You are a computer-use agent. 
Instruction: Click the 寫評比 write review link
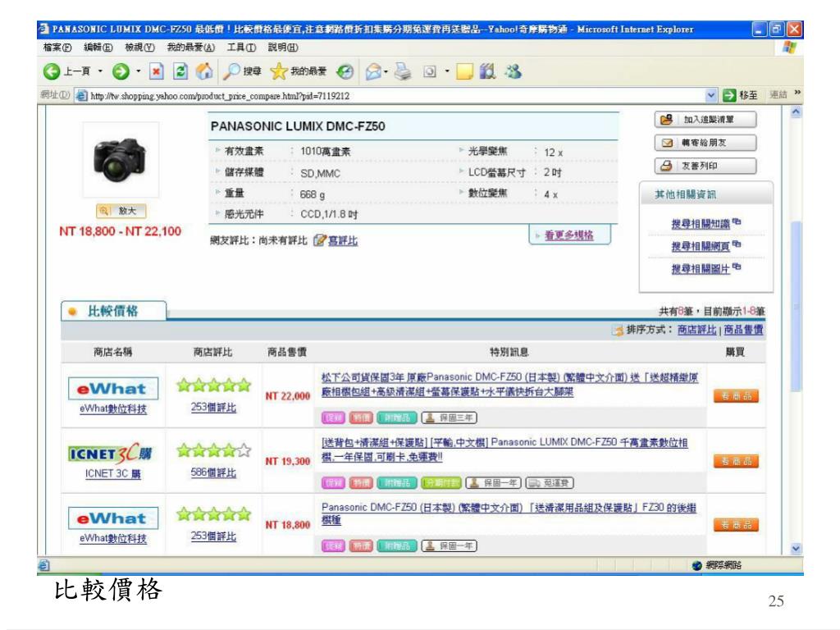coord(343,240)
